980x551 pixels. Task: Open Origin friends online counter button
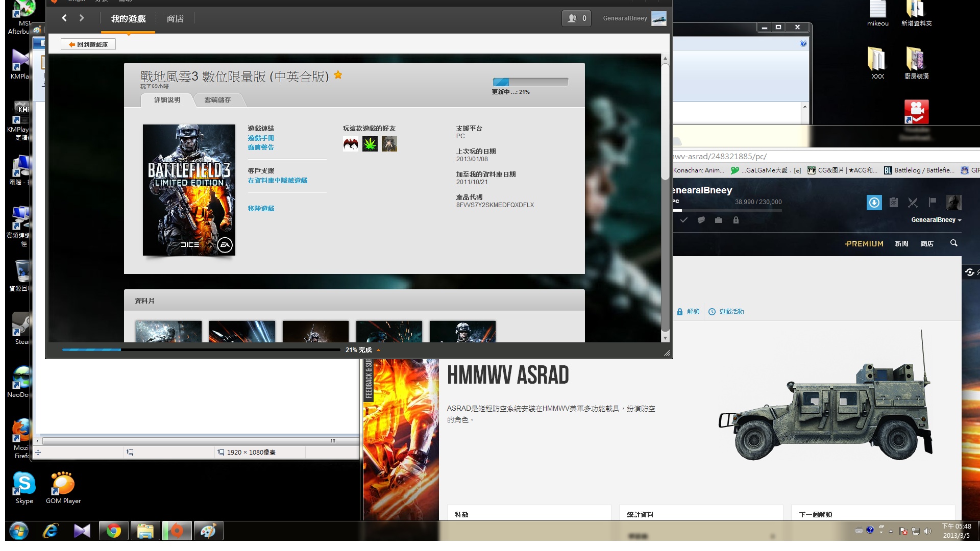(576, 18)
